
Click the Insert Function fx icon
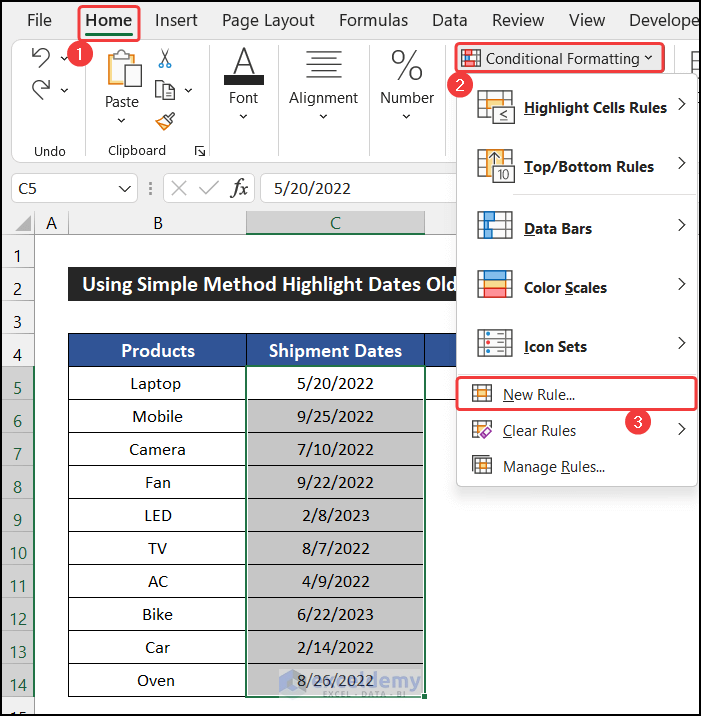(x=240, y=188)
